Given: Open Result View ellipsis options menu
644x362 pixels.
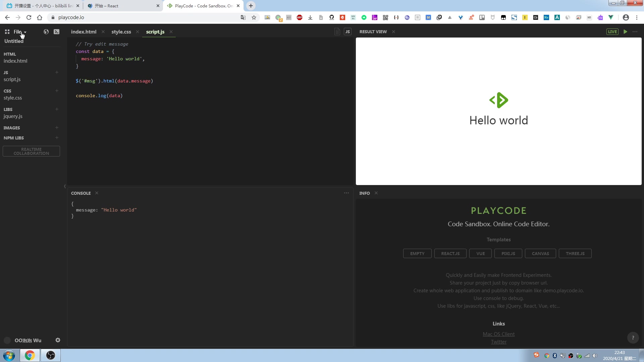Looking at the screenshot, I should click(635, 32).
